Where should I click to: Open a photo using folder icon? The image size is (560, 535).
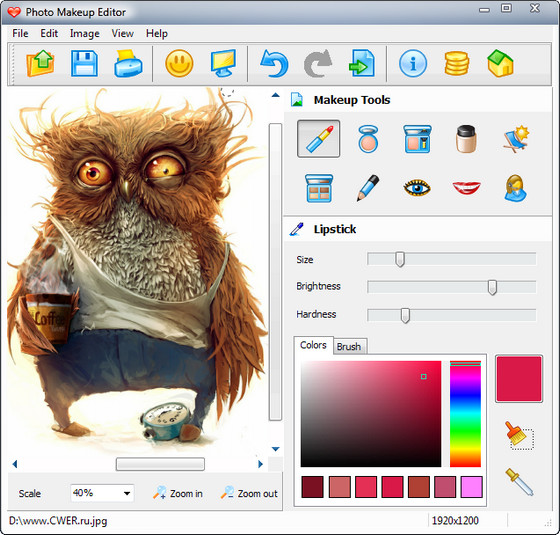[40, 64]
